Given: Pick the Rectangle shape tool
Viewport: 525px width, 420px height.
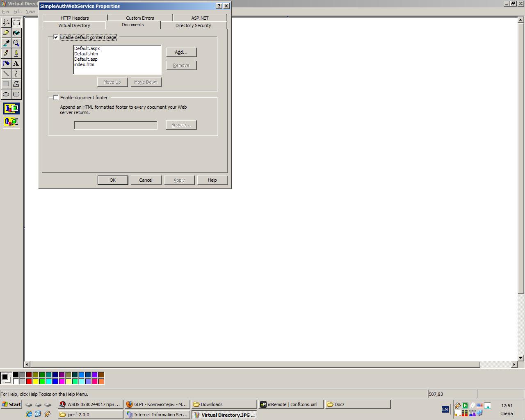Looking at the screenshot, I should (6, 84).
